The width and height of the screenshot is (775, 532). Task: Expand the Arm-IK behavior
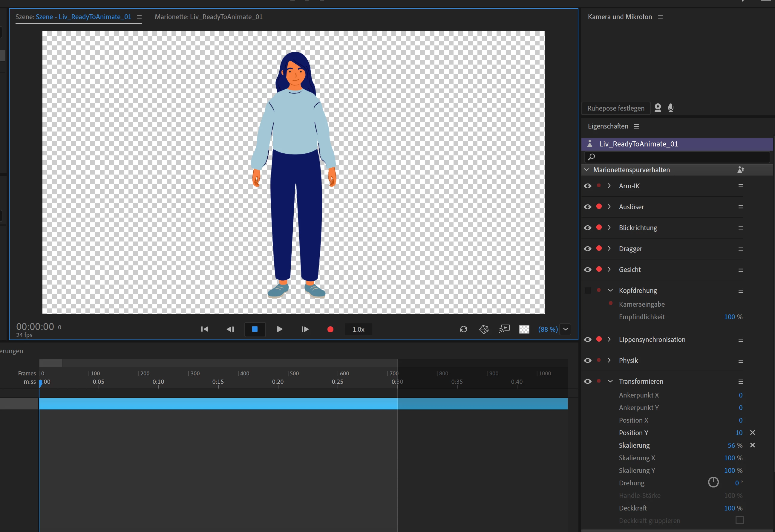[x=609, y=186]
